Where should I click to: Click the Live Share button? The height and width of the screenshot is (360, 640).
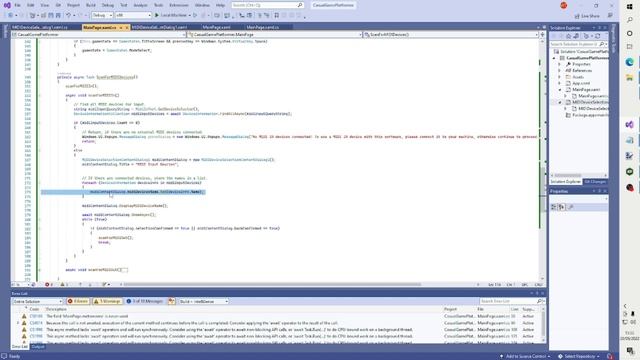(x=587, y=16)
